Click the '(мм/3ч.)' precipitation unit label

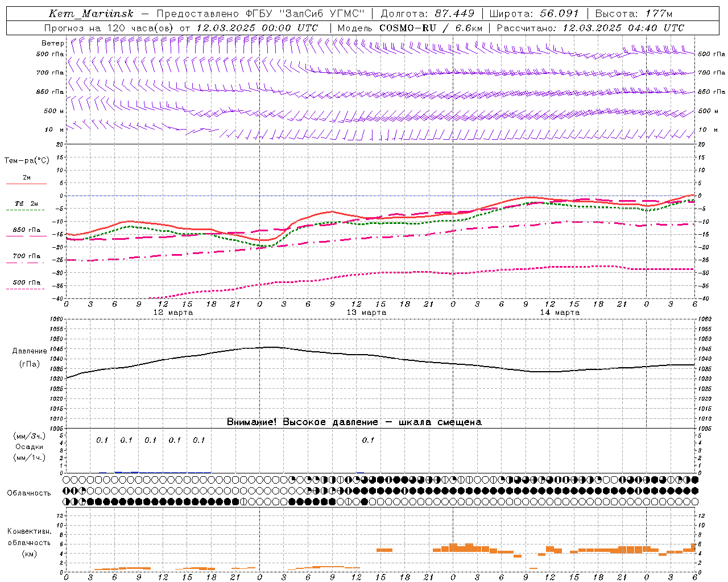[30, 436]
